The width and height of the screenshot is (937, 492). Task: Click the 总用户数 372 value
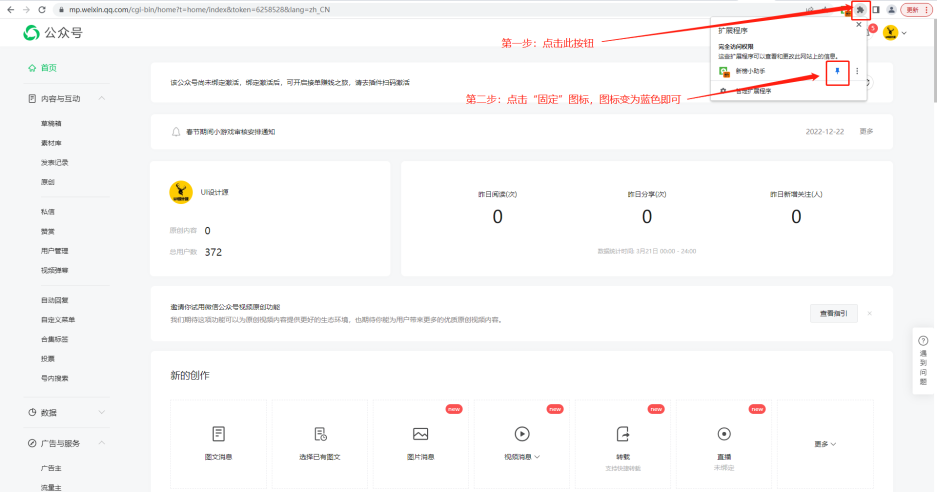click(213, 252)
